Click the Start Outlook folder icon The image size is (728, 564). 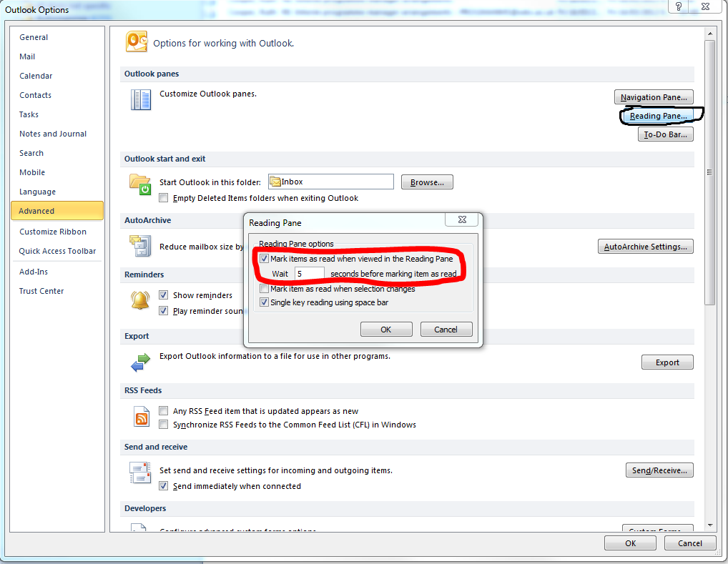click(140, 184)
